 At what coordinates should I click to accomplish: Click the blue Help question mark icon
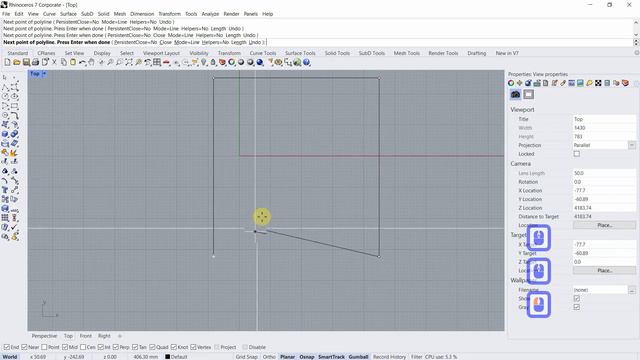tap(307, 62)
